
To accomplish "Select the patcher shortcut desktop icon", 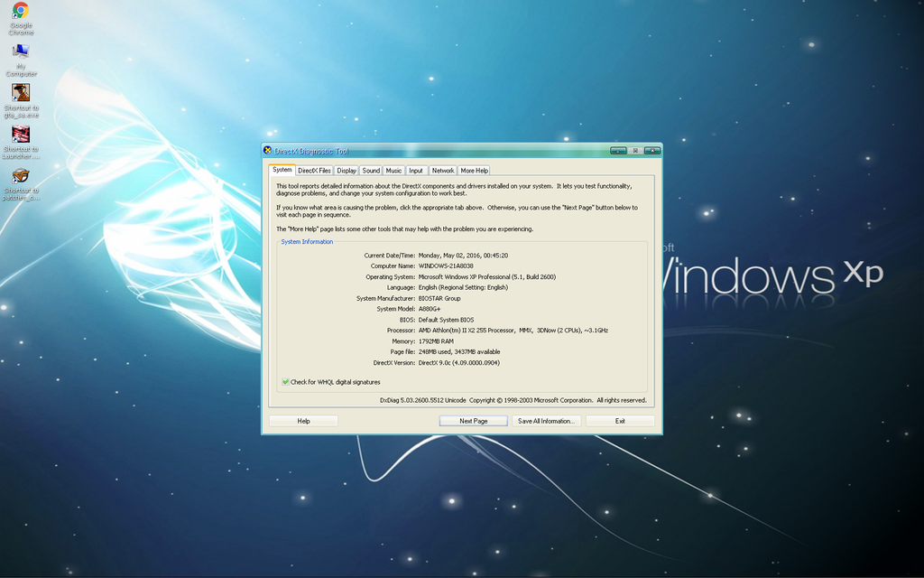I will pos(21,176).
